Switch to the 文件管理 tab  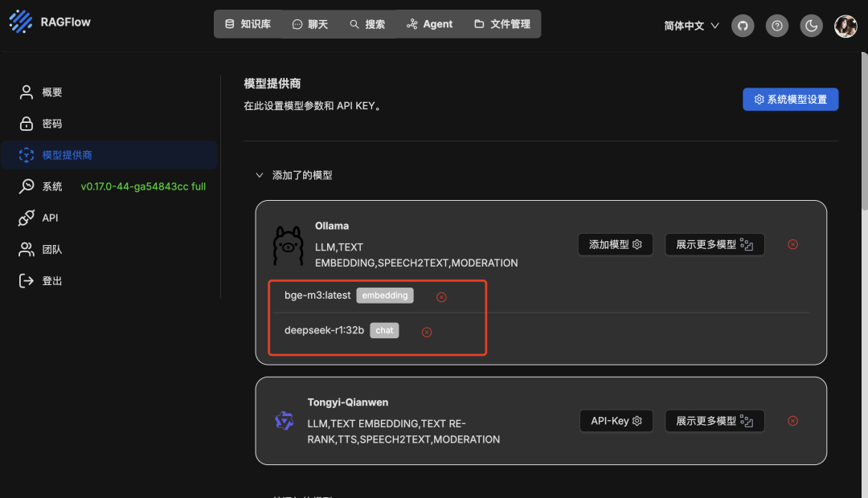pos(502,24)
